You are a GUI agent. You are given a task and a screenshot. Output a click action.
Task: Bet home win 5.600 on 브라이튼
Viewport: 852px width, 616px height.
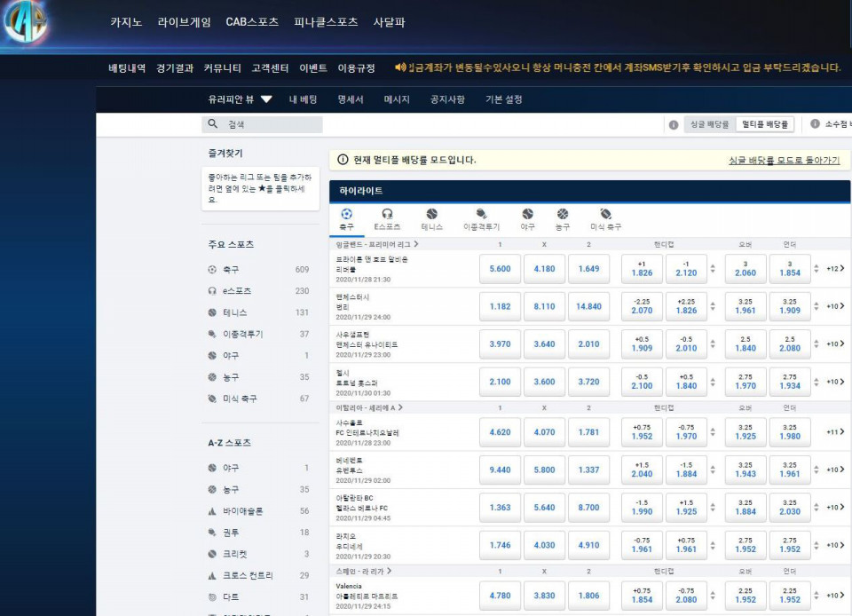click(500, 269)
